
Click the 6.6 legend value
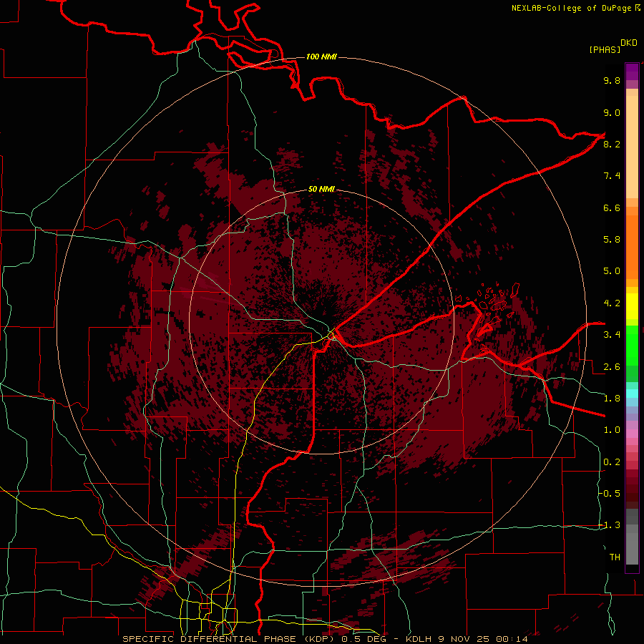click(612, 208)
